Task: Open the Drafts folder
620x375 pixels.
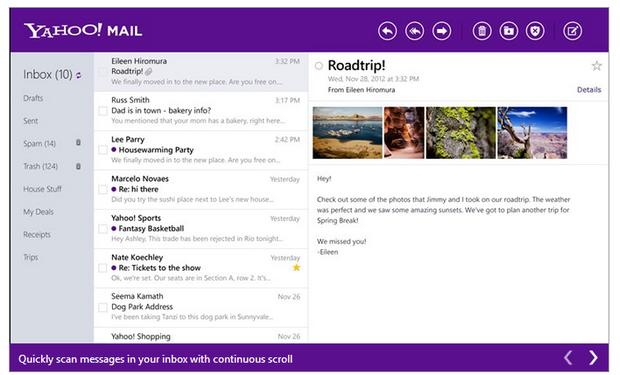Action: click(x=33, y=98)
